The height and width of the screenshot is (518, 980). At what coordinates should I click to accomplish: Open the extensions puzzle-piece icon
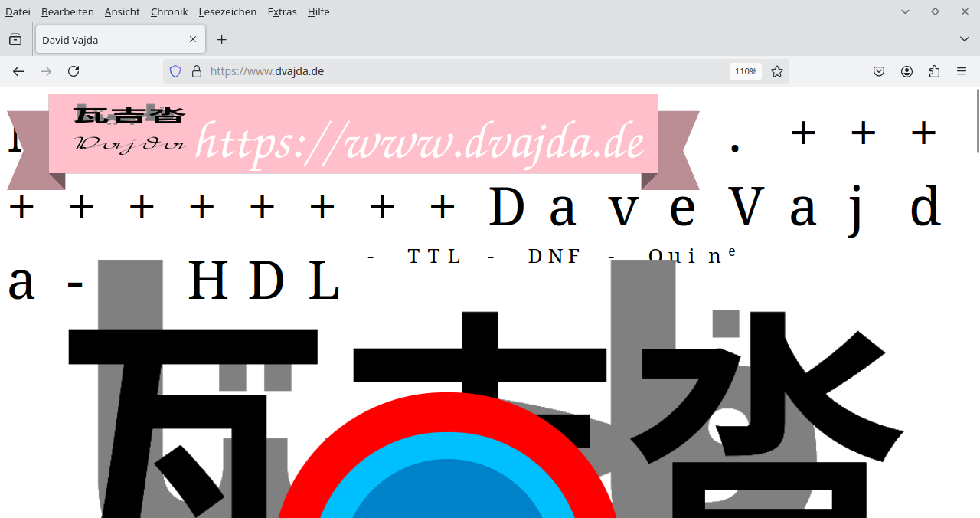click(934, 70)
